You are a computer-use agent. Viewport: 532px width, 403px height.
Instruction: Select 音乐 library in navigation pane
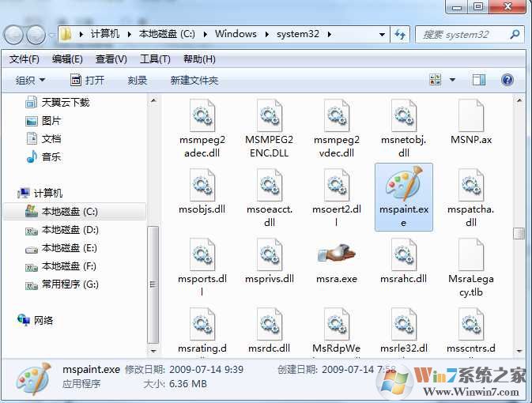(43, 157)
